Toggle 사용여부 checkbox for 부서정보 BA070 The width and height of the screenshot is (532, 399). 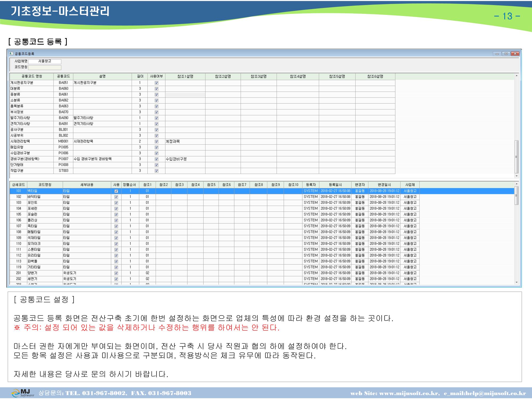pyautogui.click(x=156, y=112)
